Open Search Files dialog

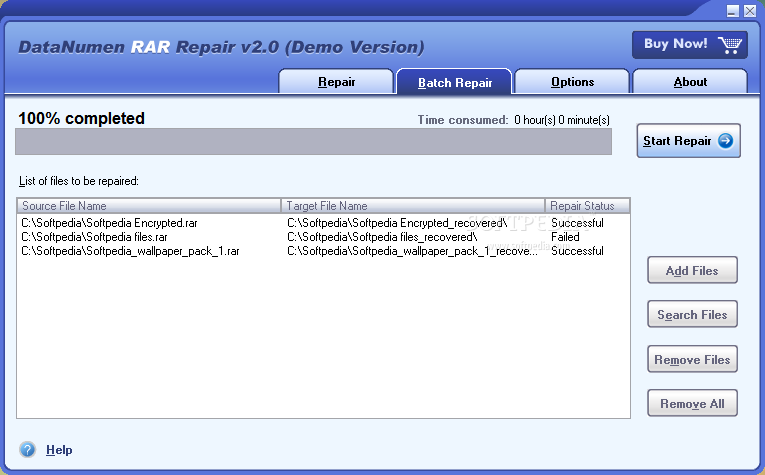(x=692, y=315)
